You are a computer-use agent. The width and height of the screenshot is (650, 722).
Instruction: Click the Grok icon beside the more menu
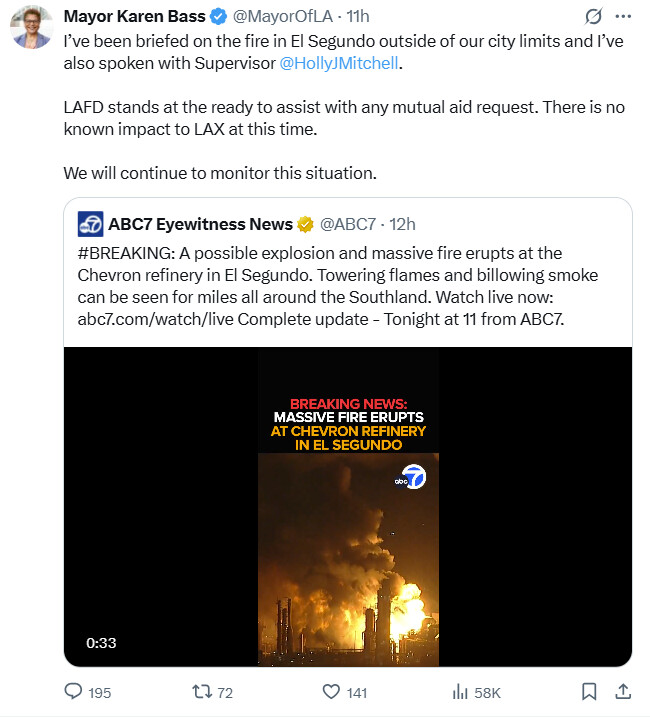coord(593,16)
